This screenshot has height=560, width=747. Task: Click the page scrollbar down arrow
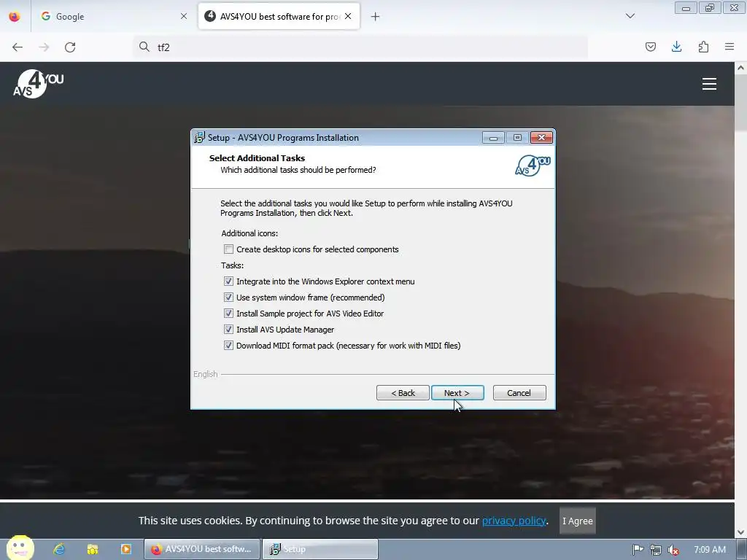point(741,532)
